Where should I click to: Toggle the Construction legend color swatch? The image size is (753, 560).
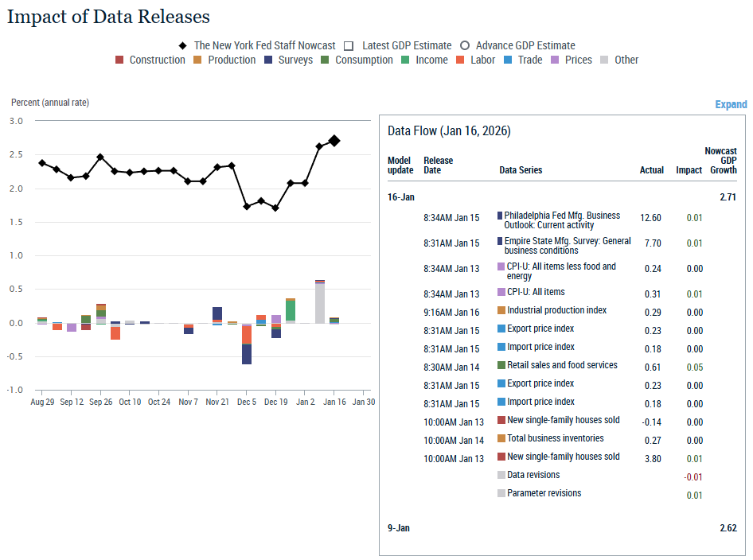[x=119, y=60]
